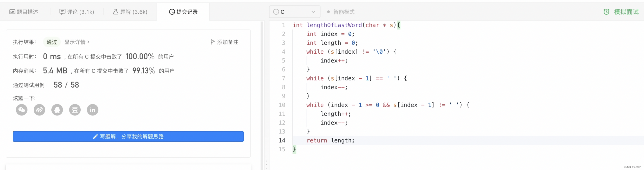Image resolution: width=644 pixels, height=170 pixels.
Task: Share result via WeChat icon
Action: (22, 110)
